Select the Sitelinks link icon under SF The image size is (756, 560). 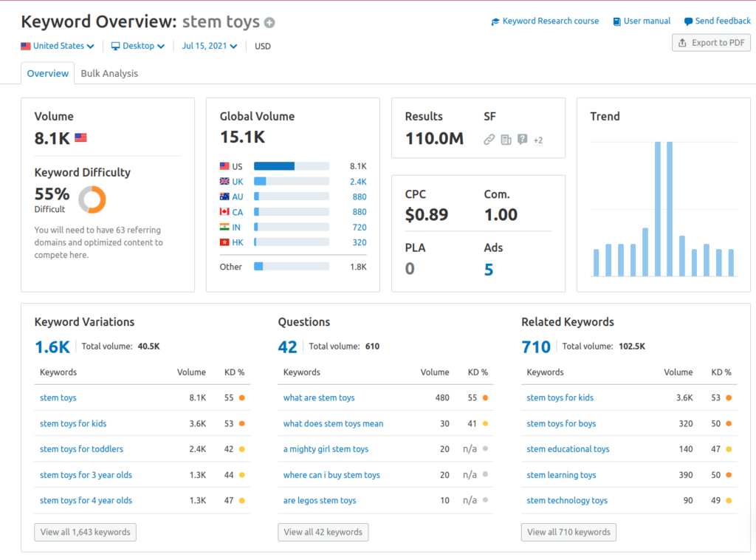coord(489,139)
